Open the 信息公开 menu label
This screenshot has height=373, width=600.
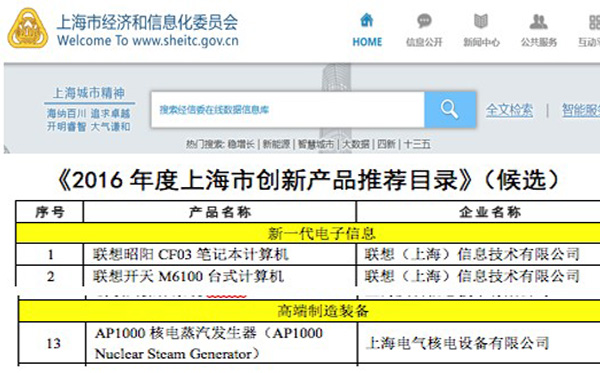pos(424,42)
